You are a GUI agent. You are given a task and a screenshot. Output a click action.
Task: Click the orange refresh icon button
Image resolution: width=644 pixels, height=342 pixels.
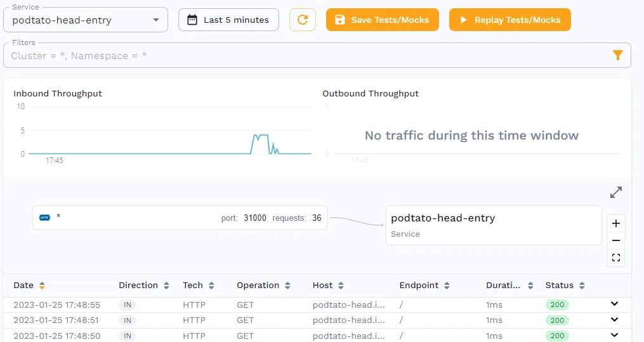[303, 20]
